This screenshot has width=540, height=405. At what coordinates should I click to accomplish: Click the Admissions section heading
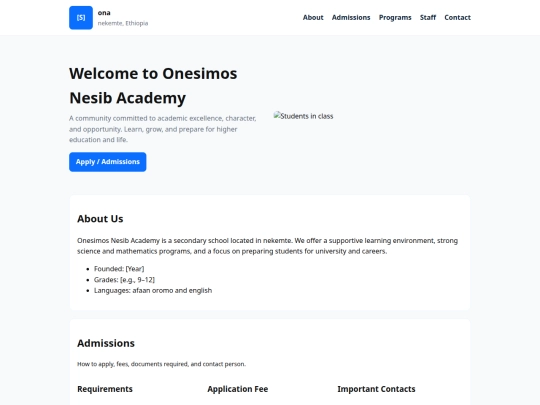coord(106,343)
